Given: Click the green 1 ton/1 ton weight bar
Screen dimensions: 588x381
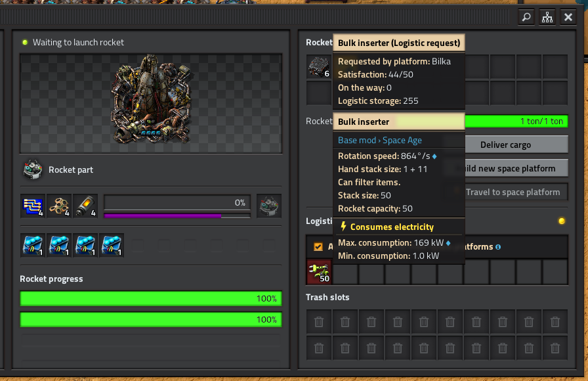Looking at the screenshot, I should click(516, 122).
